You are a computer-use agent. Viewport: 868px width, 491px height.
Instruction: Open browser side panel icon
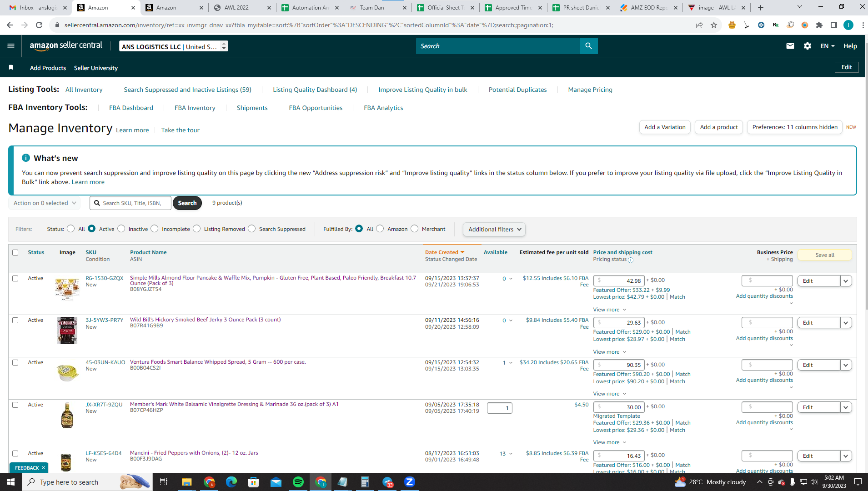834,25
